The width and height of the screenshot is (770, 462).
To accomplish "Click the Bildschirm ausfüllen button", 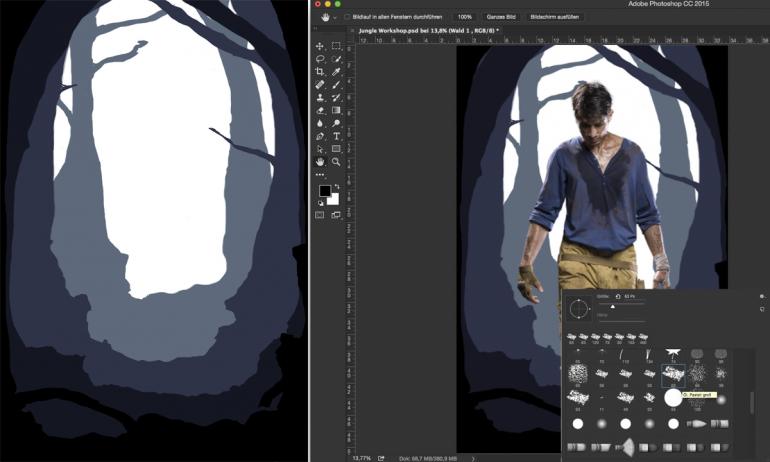I will [554, 17].
